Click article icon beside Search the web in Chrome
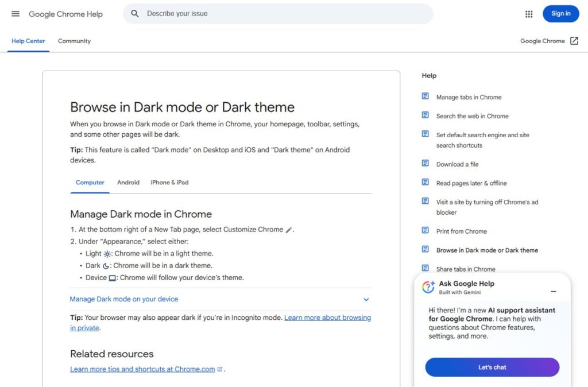The width and height of the screenshot is (588, 387). [425, 115]
